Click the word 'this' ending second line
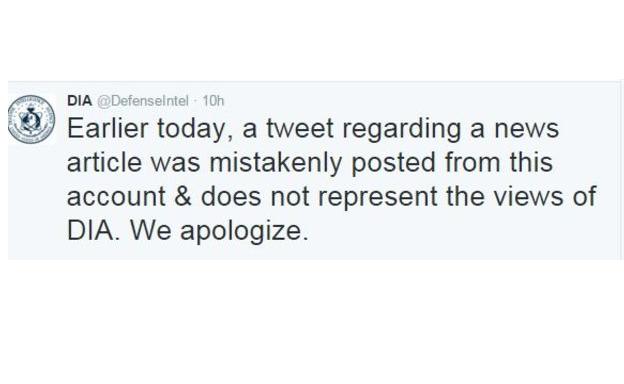This screenshot has height=384, width=624. pyautogui.click(x=532, y=162)
